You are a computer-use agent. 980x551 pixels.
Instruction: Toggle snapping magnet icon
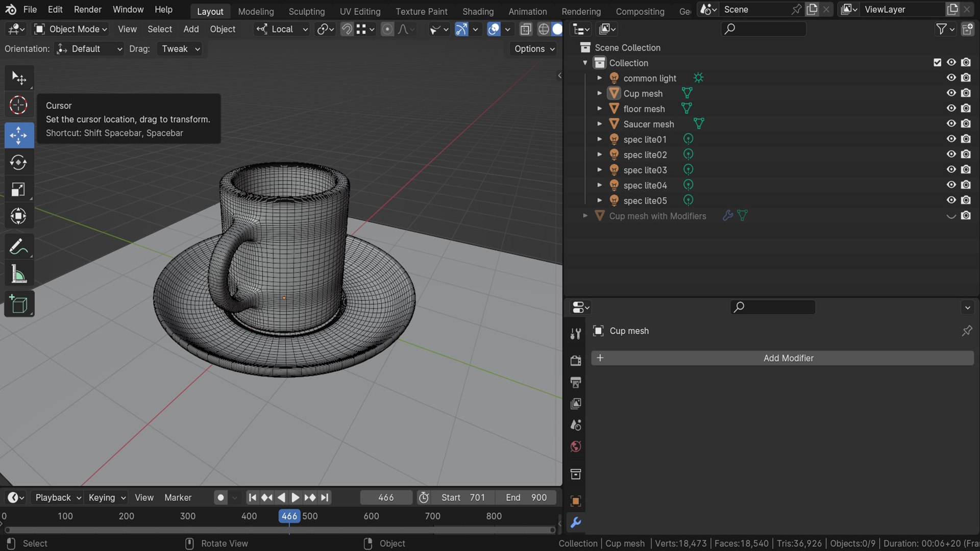[347, 29]
